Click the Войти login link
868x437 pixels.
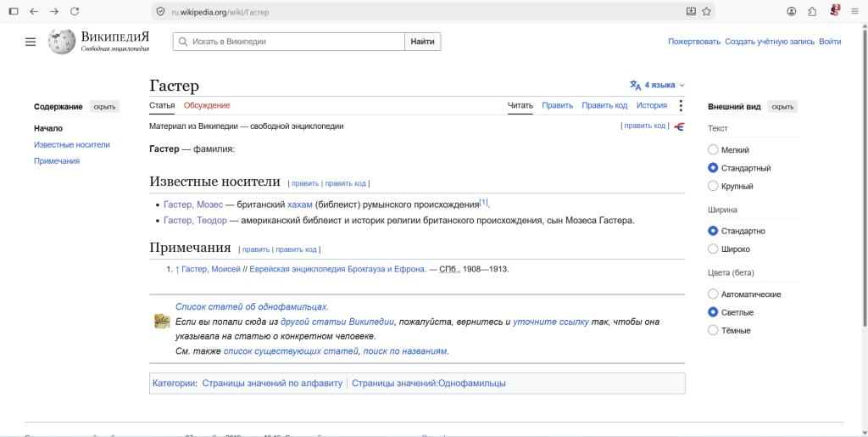pos(830,42)
